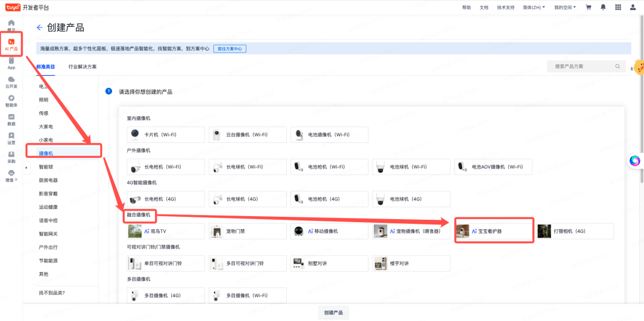Open the AI 产品 sidebar section

click(x=11, y=44)
